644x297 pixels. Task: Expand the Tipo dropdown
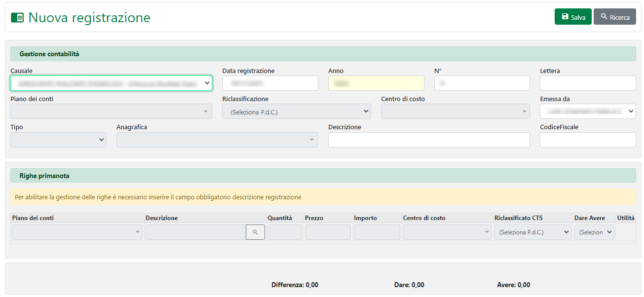(x=58, y=140)
